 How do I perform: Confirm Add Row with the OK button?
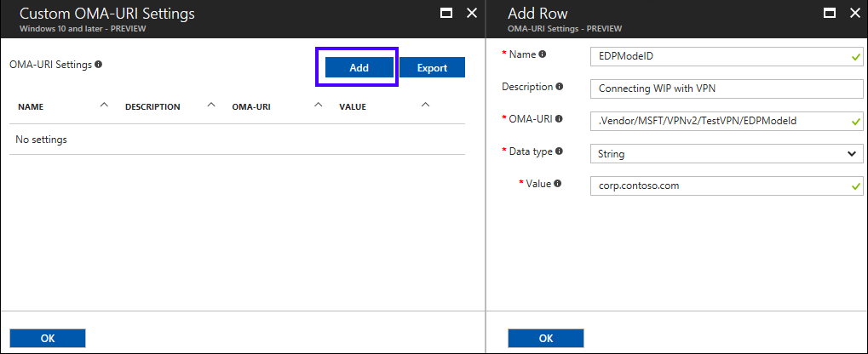(546, 338)
